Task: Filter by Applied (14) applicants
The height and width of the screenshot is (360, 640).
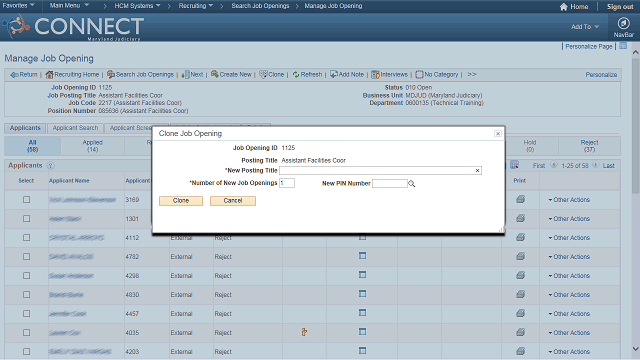Action: (x=93, y=146)
